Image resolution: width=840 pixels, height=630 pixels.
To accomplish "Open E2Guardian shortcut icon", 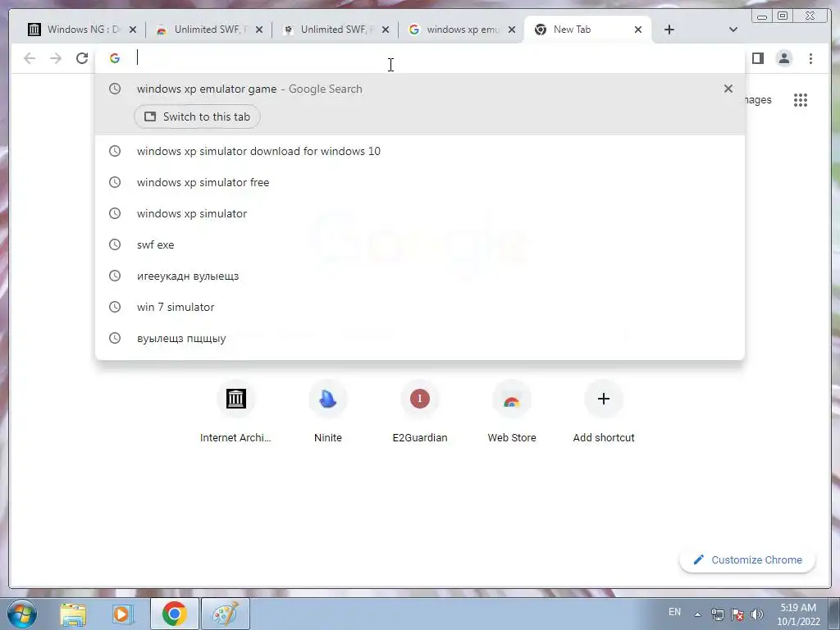I will coord(420,399).
